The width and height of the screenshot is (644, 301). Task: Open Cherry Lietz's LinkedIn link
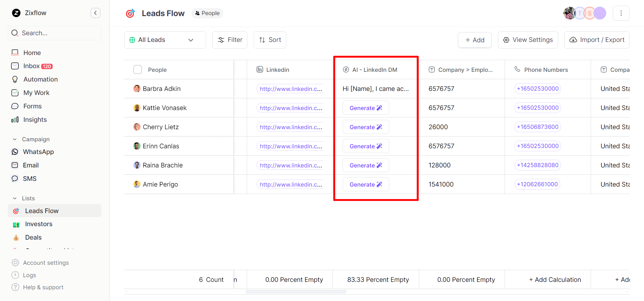[x=290, y=127]
